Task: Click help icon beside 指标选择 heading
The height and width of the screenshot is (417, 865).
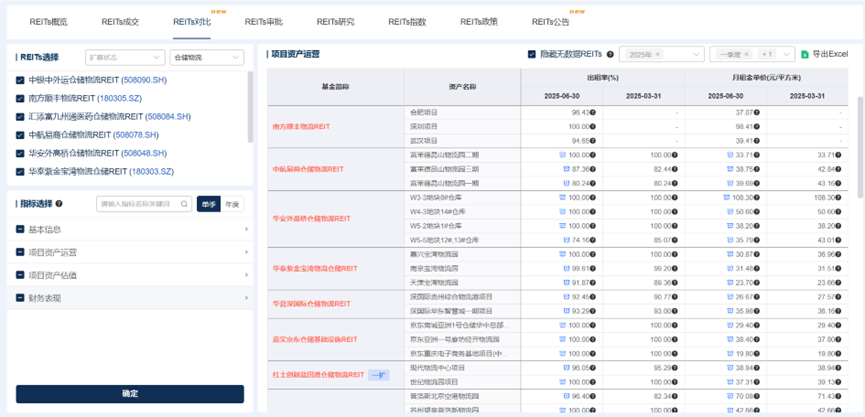Action: point(59,204)
